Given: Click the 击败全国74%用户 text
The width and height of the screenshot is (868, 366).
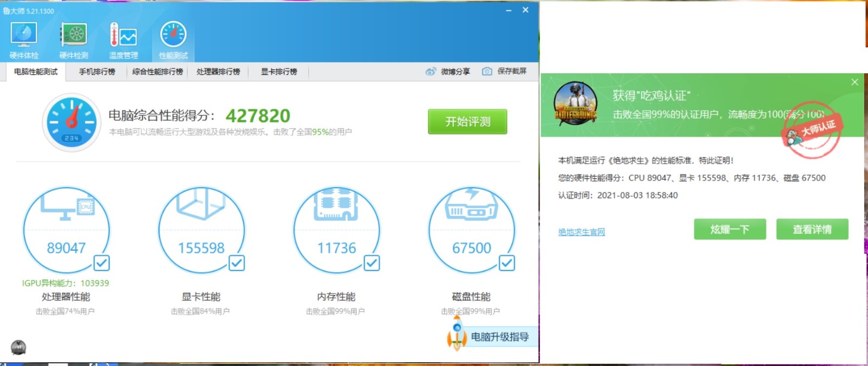Looking at the screenshot, I should pyautogui.click(x=65, y=311).
